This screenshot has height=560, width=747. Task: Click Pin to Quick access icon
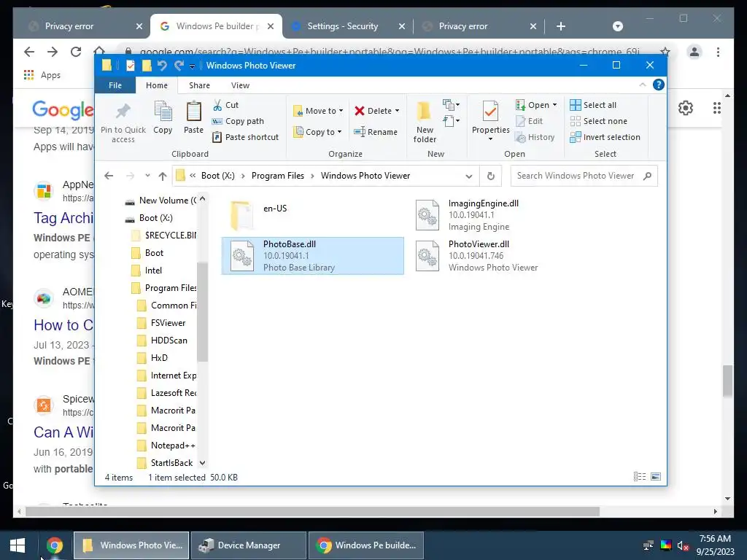click(123, 112)
